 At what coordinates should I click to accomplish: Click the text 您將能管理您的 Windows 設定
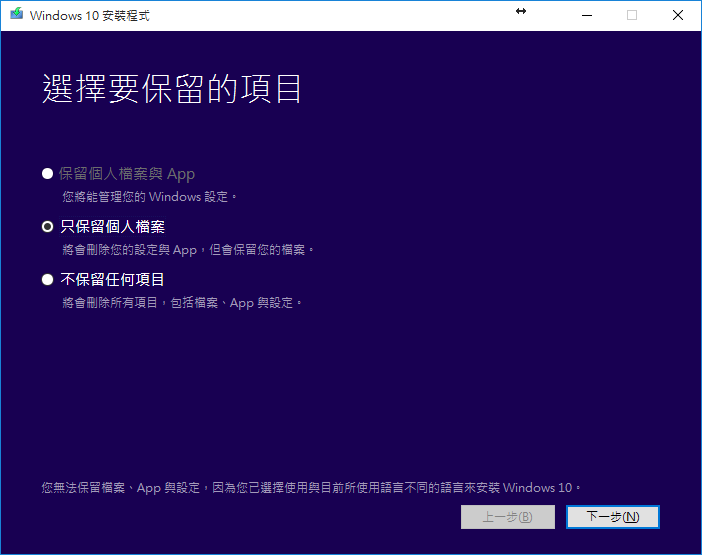click(x=149, y=197)
